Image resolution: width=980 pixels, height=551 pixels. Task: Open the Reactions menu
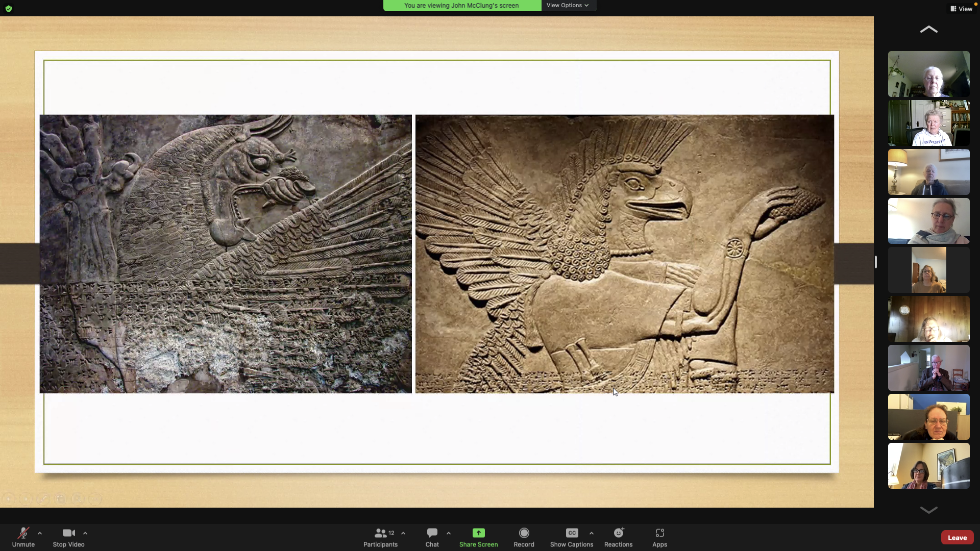pyautogui.click(x=618, y=533)
